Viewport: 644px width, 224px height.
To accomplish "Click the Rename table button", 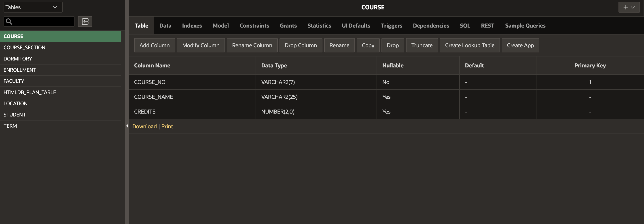I will (339, 45).
